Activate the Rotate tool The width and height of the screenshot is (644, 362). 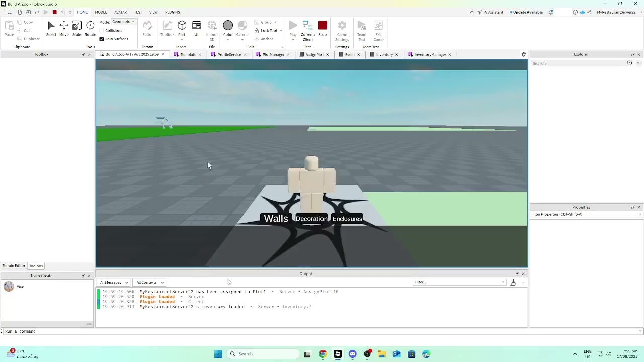(x=90, y=29)
